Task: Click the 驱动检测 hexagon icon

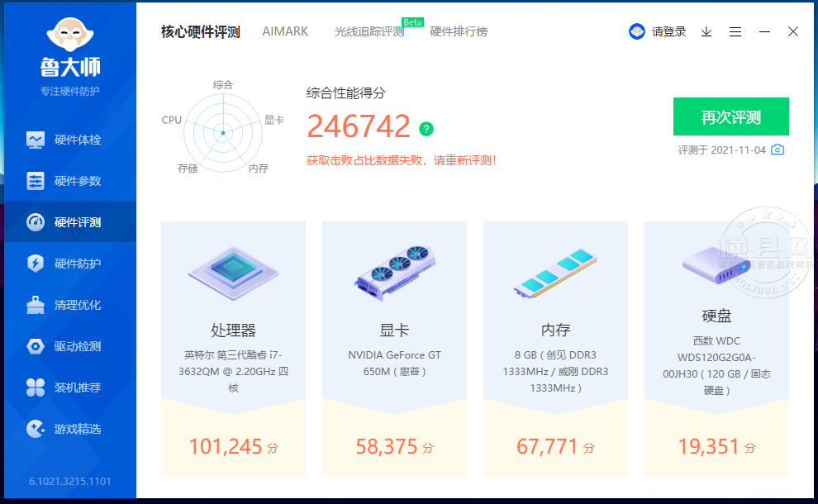Action: click(36, 346)
